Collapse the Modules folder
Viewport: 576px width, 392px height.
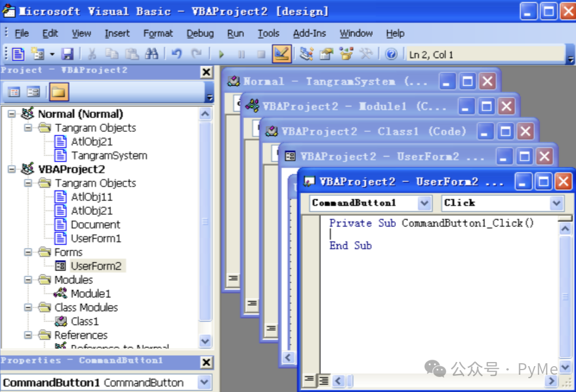[28, 280]
